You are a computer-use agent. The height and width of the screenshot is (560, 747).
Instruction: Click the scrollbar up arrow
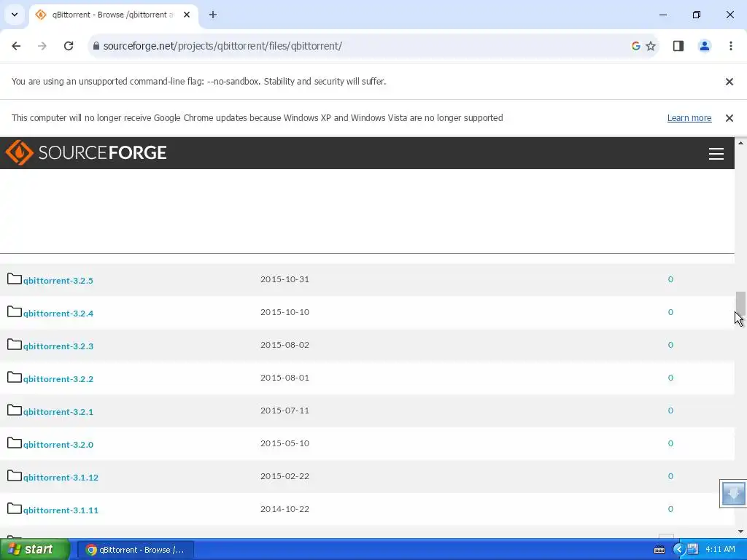pyautogui.click(x=740, y=143)
